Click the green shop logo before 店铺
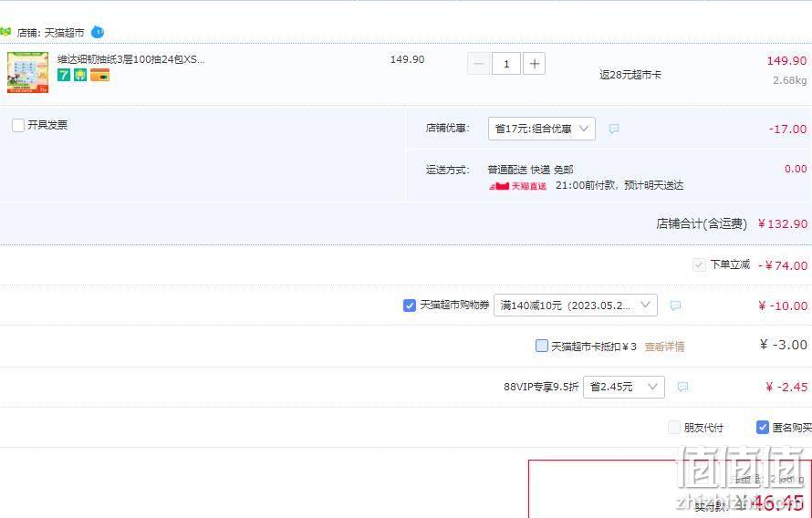This screenshot has width=812, height=518. (x=5, y=32)
